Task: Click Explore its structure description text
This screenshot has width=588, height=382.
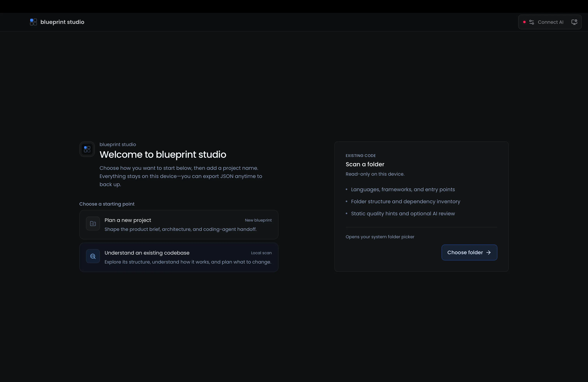Action: (188, 262)
